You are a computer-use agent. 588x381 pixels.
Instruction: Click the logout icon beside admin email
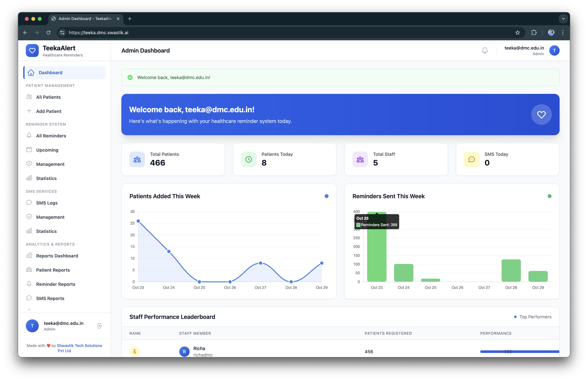click(100, 326)
